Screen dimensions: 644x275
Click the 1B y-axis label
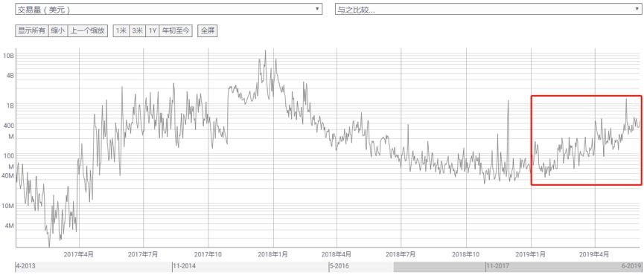pyautogui.click(x=10, y=106)
